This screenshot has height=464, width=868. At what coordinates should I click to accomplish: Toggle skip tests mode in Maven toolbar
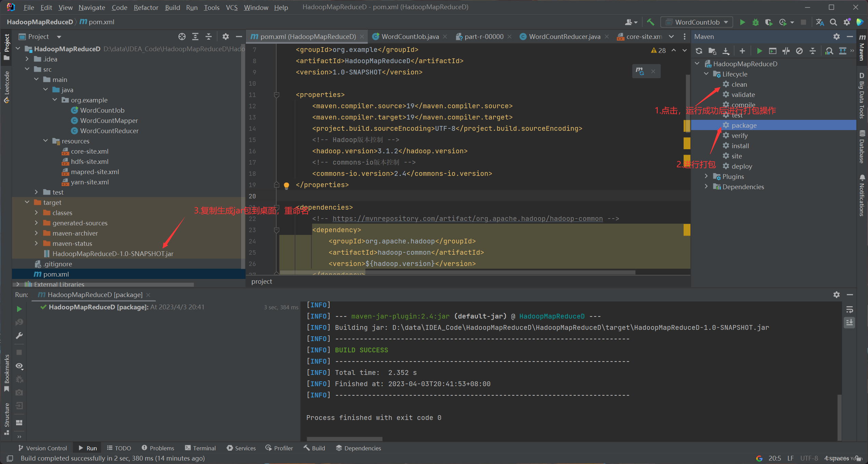point(799,51)
